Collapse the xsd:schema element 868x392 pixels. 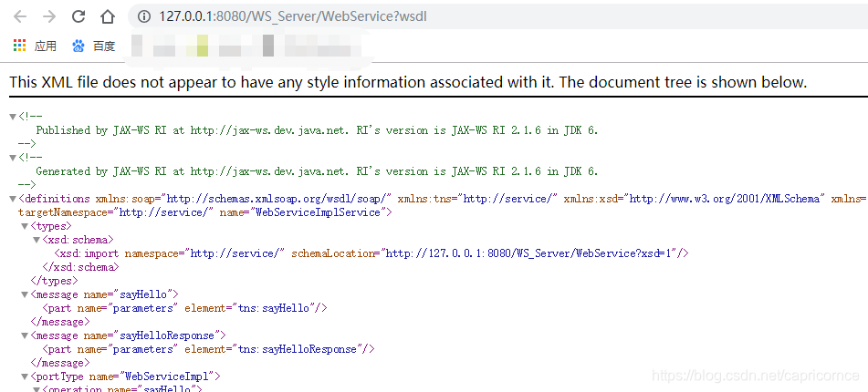coord(37,240)
